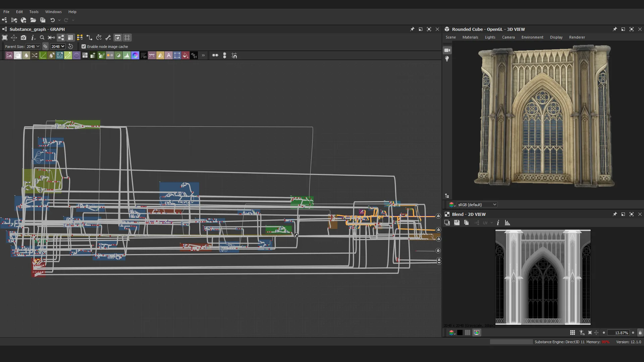Viewport: 644px width, 362px height.
Task: Click the 13.87% zoom level field
Action: pyautogui.click(x=619, y=333)
